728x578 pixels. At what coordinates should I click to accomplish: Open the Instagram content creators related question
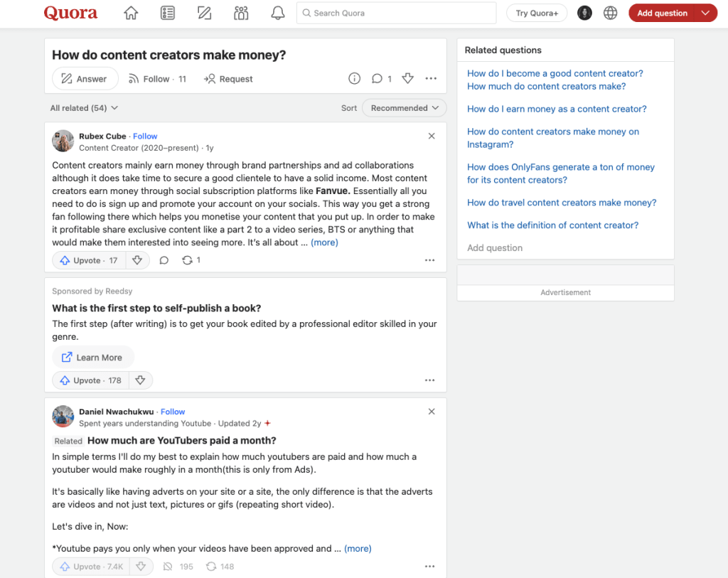coord(553,138)
